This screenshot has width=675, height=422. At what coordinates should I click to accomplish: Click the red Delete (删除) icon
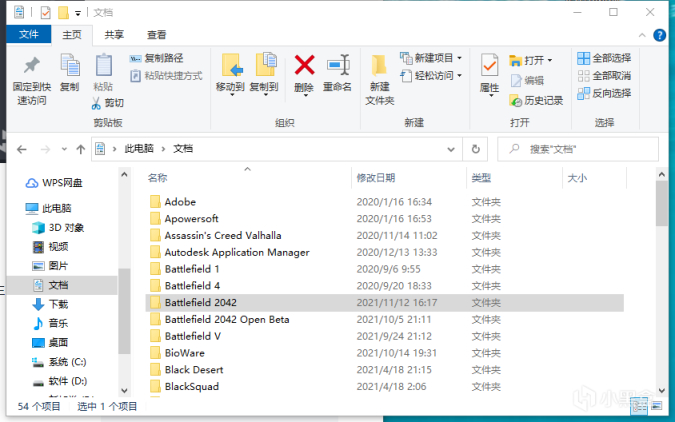304,65
